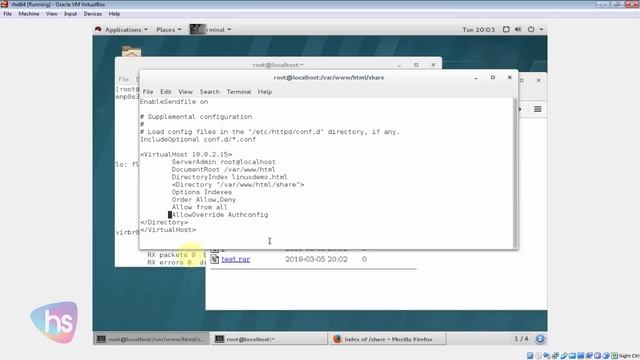
Task: Click the volume speaker icon in top panel
Action: coord(518,29)
